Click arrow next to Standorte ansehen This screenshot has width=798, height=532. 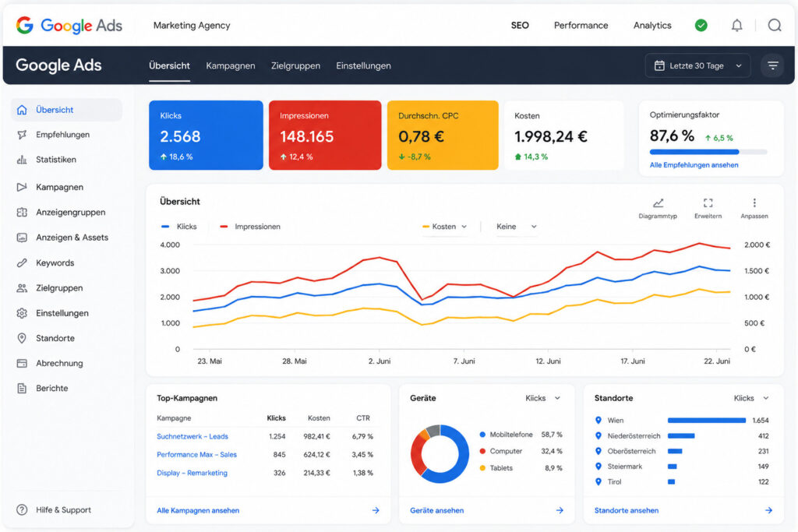[768, 510]
